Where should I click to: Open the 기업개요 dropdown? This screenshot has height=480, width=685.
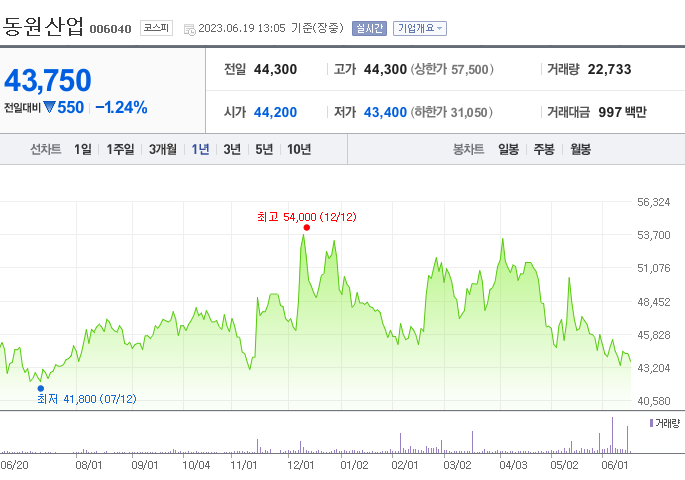pyautogui.click(x=419, y=28)
